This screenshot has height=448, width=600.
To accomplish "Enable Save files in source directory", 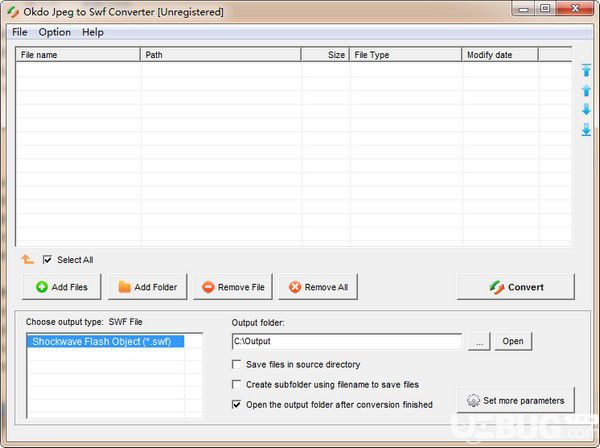I will pyautogui.click(x=236, y=364).
